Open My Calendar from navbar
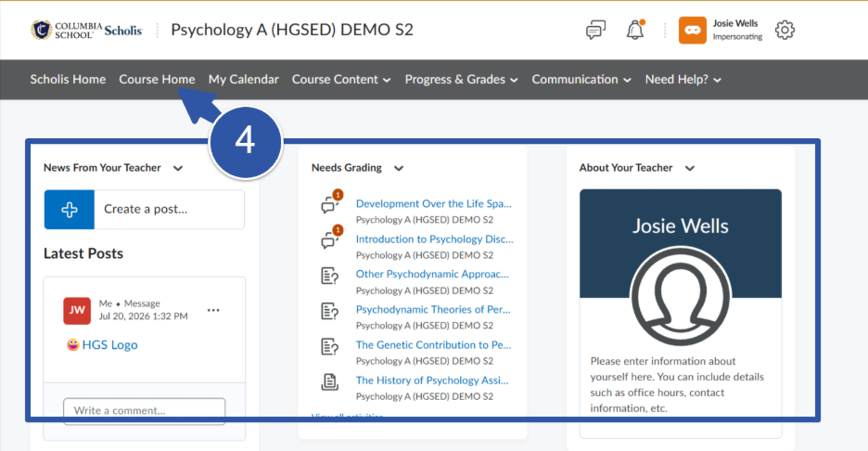The image size is (868, 451). coord(244,79)
